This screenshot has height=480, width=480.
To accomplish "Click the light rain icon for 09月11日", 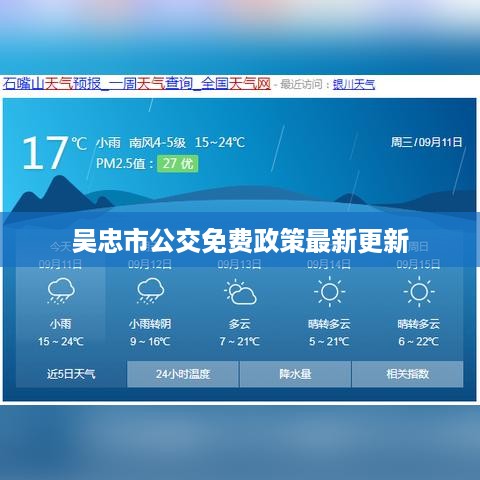I will pos(61,291).
